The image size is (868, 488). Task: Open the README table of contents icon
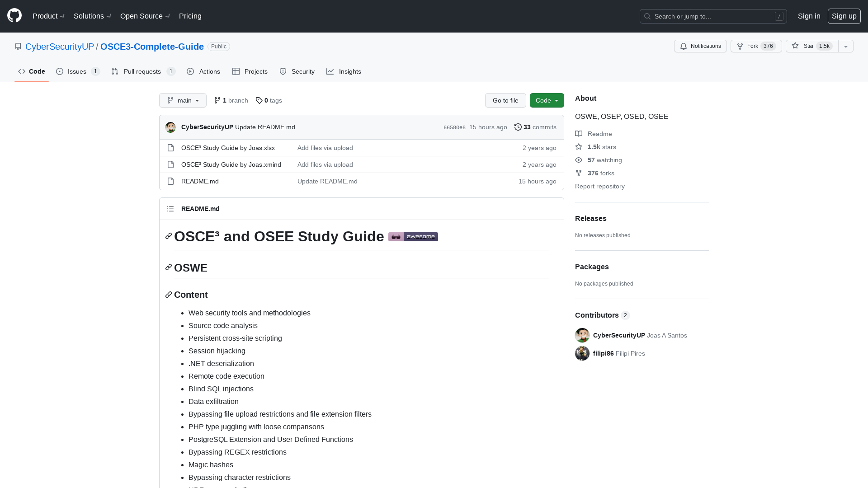pyautogui.click(x=170, y=209)
